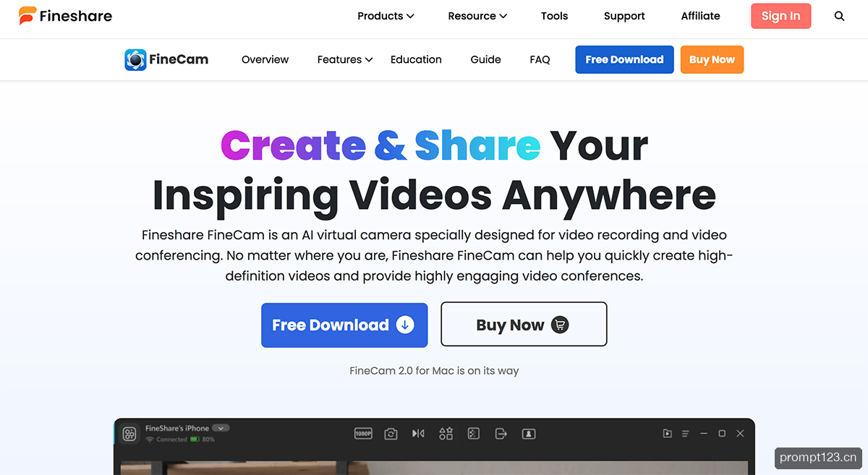
Task: Go to the FAQ tab
Action: [x=540, y=60]
